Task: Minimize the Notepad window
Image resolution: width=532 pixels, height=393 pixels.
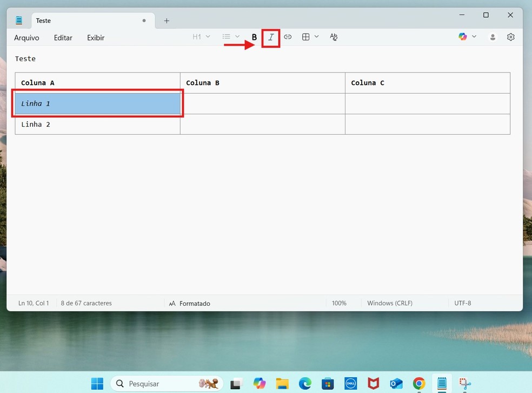Action: tap(462, 15)
